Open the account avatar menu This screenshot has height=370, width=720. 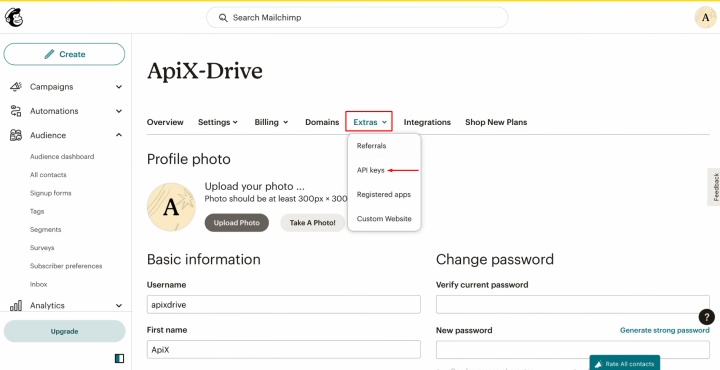tap(705, 18)
